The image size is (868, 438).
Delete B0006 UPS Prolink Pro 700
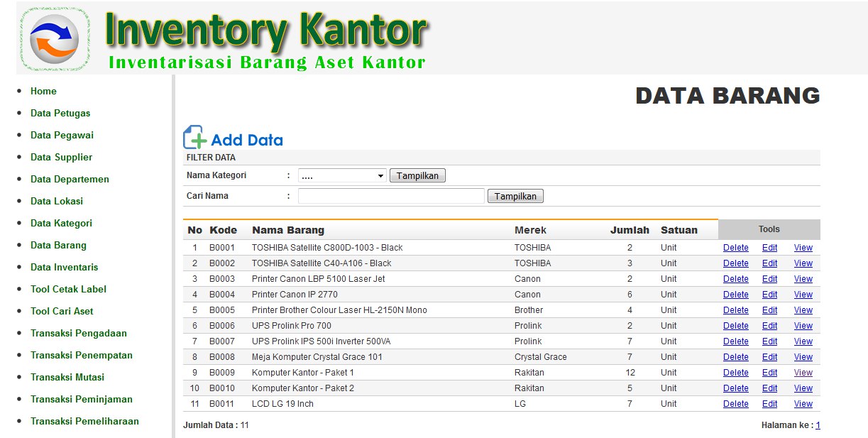point(736,326)
